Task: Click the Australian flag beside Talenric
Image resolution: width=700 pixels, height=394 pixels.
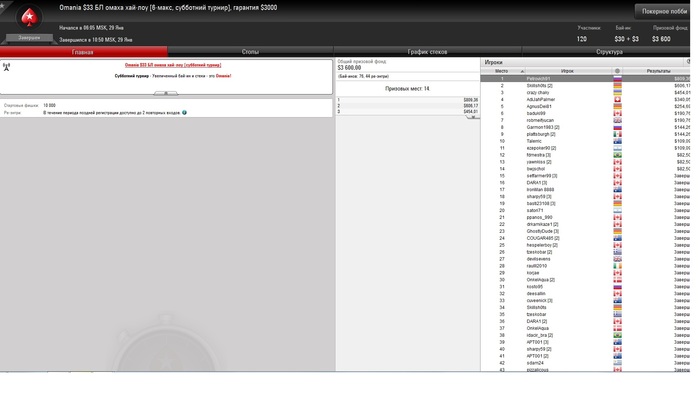Action: 617,141
